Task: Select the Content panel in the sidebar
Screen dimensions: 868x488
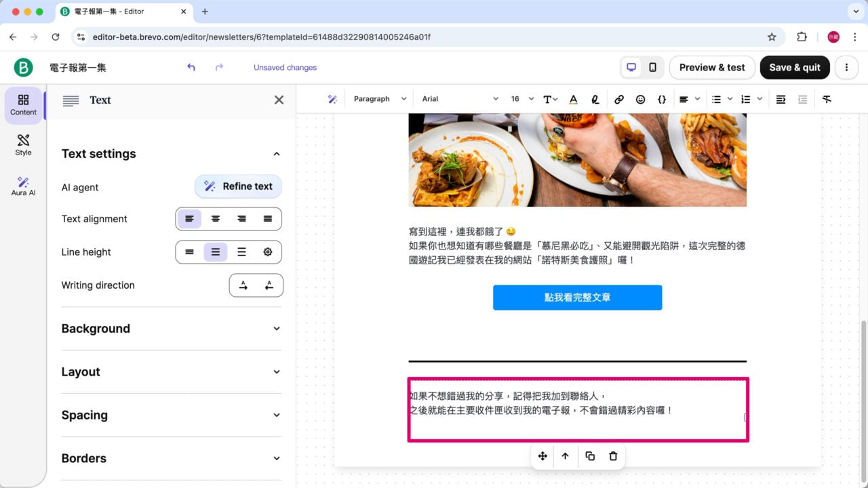Action: click(x=23, y=106)
